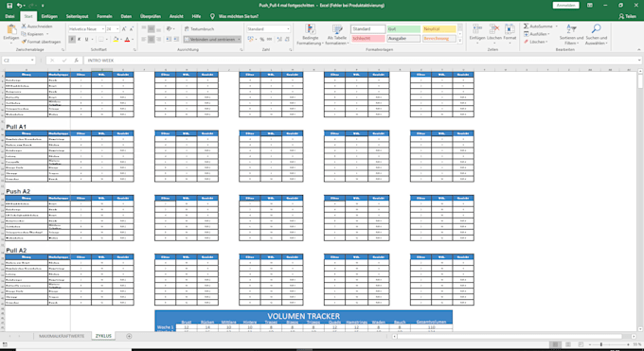
Task: Switch to the Formeln tab
Action: (104, 16)
